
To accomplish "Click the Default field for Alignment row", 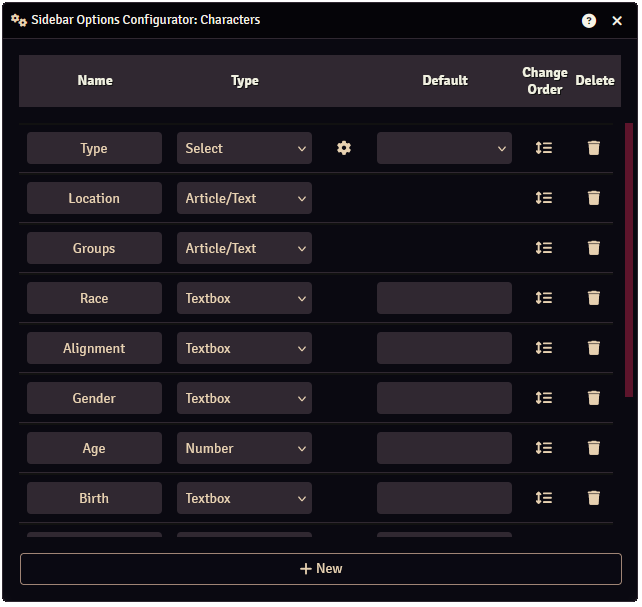I will [x=444, y=348].
